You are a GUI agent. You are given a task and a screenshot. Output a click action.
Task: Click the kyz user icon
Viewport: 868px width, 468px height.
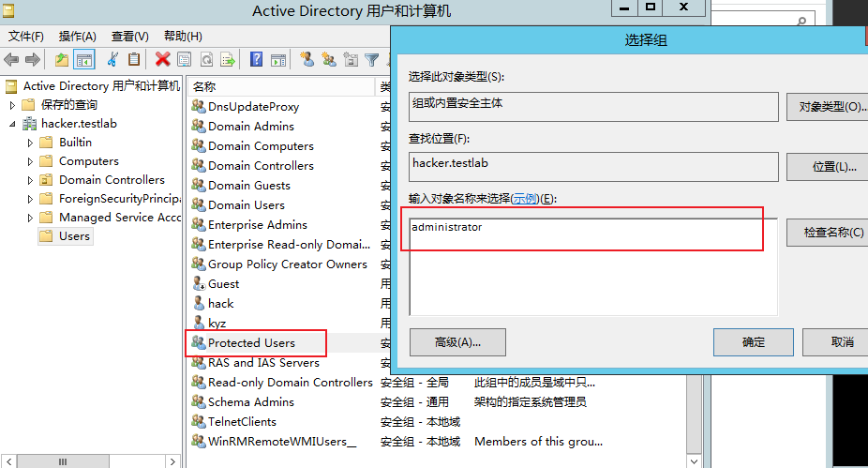pos(199,323)
